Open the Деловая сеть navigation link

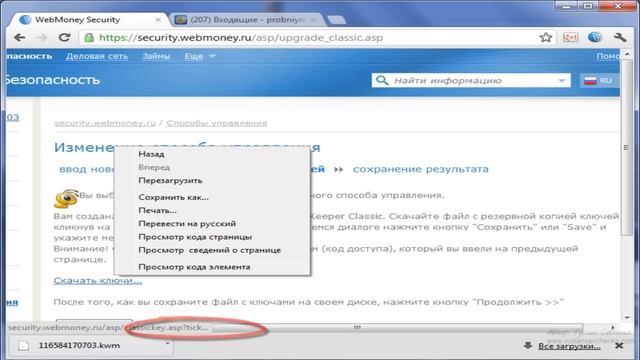coord(97,56)
